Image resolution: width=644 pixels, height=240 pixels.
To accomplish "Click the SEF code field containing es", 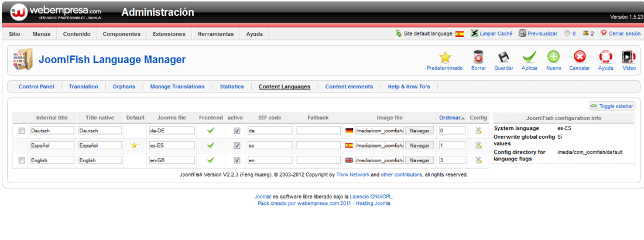I will tap(269, 146).
